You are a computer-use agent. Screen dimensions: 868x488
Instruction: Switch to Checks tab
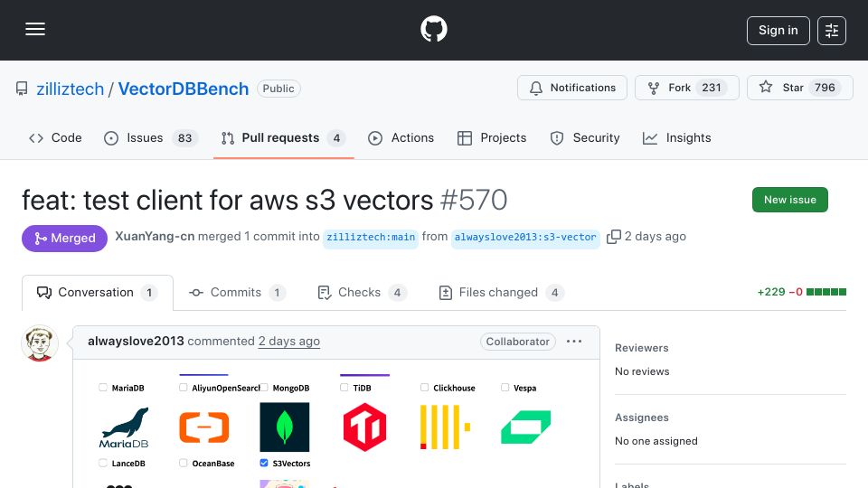362,292
